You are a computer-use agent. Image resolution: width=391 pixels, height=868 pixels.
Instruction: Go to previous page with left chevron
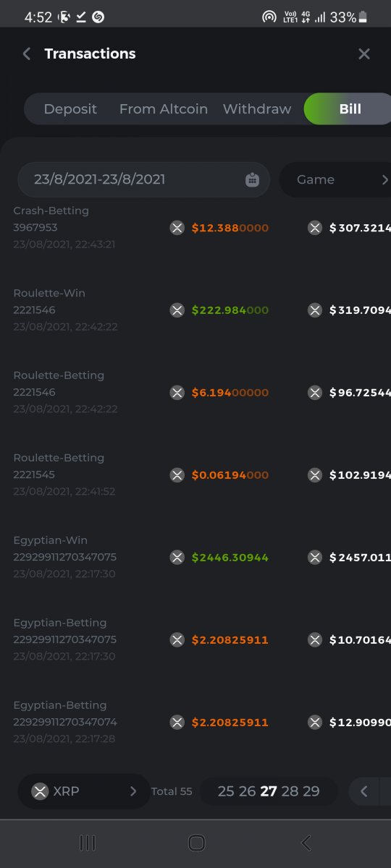[x=363, y=791]
